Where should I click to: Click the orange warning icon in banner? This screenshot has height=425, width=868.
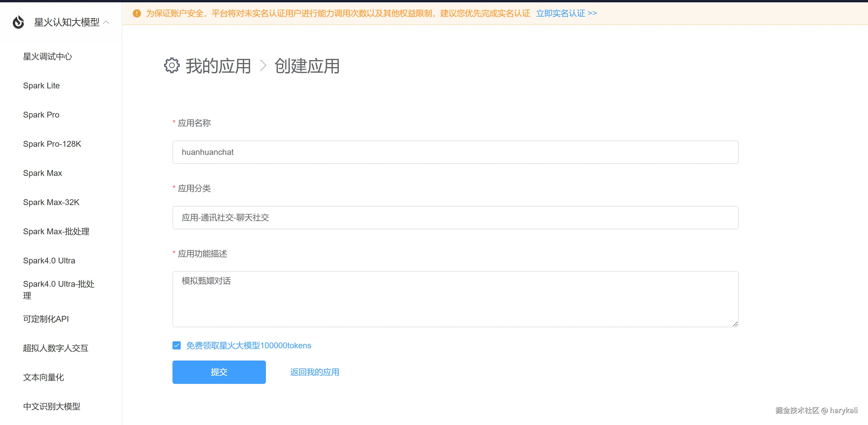click(x=137, y=13)
